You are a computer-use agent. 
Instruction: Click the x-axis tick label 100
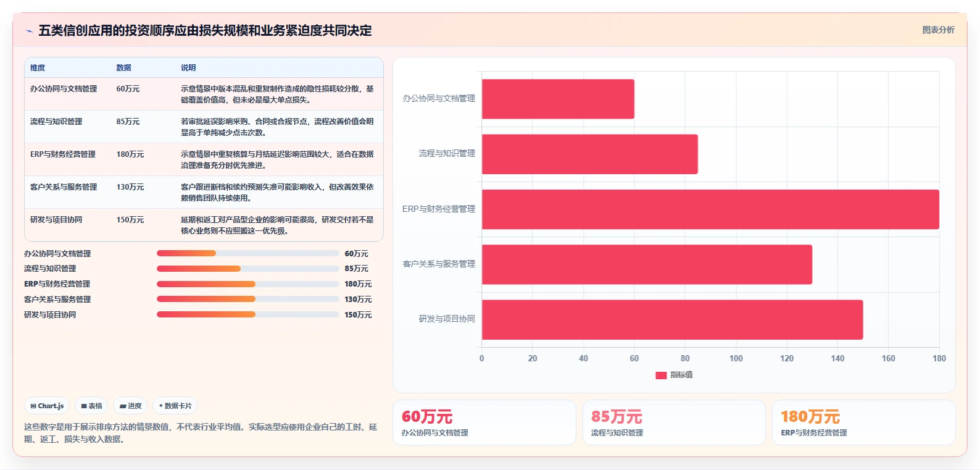(x=736, y=359)
